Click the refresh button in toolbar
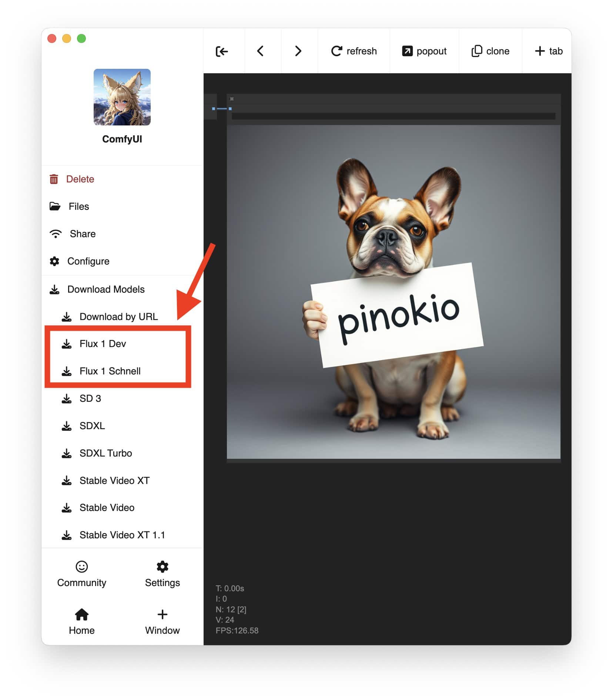 pyautogui.click(x=354, y=51)
